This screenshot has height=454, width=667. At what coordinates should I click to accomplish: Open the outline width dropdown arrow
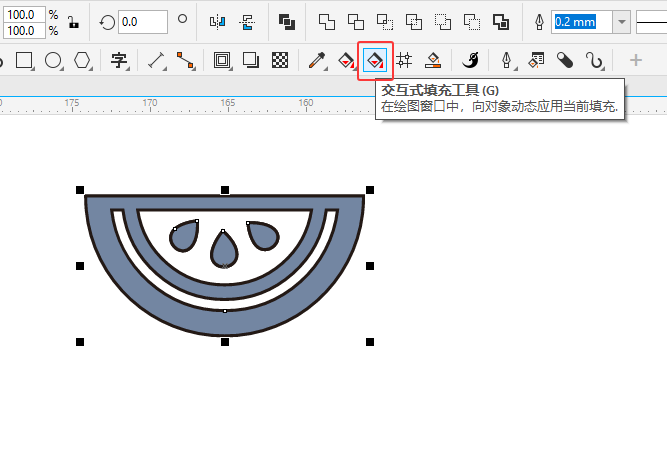pos(621,22)
